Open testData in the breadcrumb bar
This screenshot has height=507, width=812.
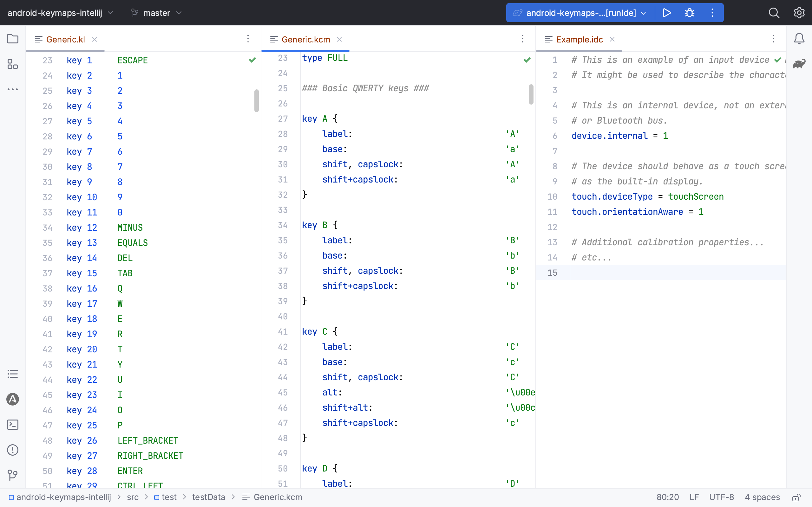[x=208, y=497]
